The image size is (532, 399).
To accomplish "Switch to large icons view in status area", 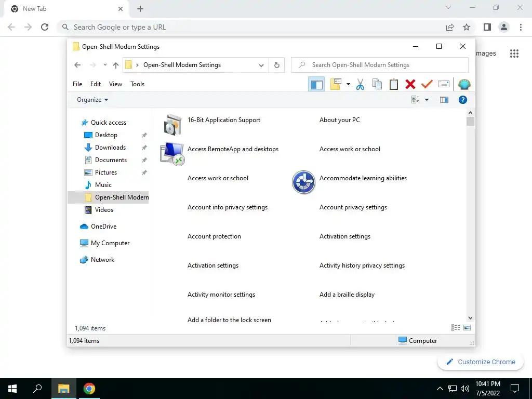I will point(467,327).
